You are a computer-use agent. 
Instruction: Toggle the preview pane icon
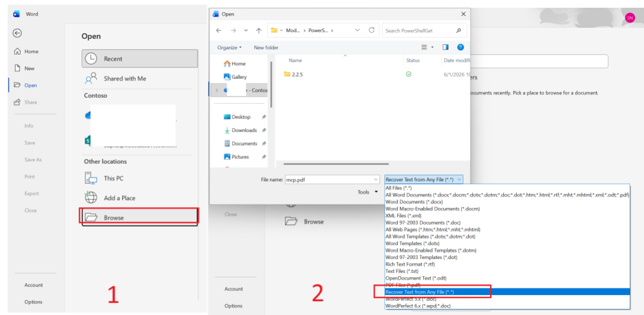tap(445, 48)
